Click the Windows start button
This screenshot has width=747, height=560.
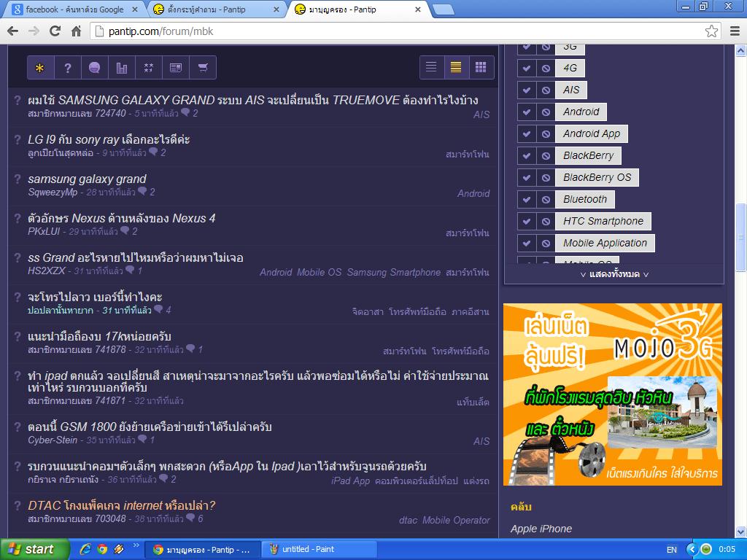(34, 549)
